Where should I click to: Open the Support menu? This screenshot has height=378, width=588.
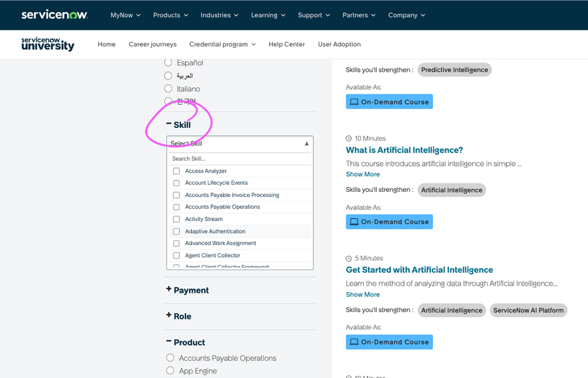(x=314, y=16)
